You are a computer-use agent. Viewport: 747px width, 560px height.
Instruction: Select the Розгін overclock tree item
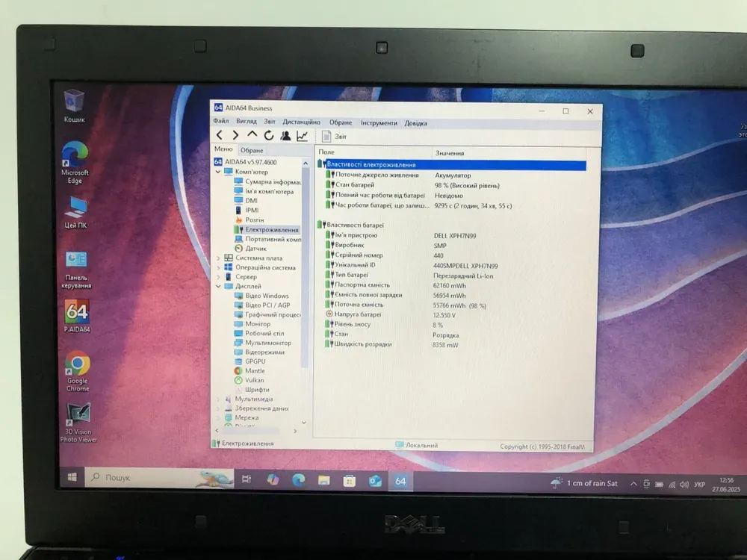pyautogui.click(x=254, y=220)
